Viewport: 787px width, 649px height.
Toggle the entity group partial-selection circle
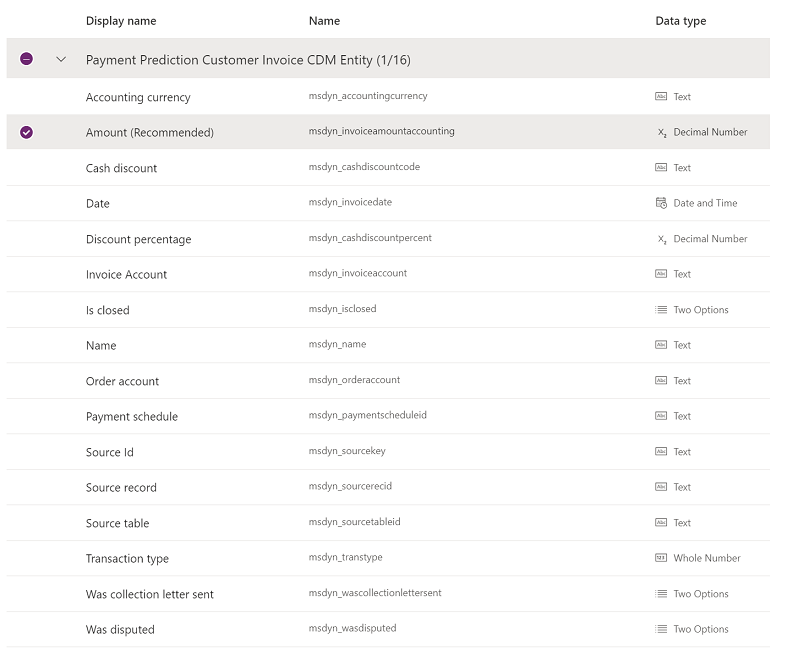point(26,60)
